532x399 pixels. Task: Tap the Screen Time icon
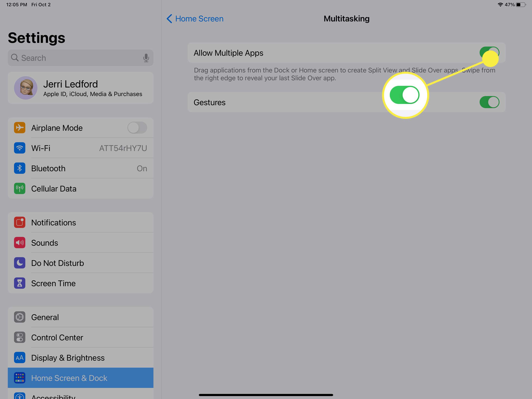pyautogui.click(x=19, y=283)
